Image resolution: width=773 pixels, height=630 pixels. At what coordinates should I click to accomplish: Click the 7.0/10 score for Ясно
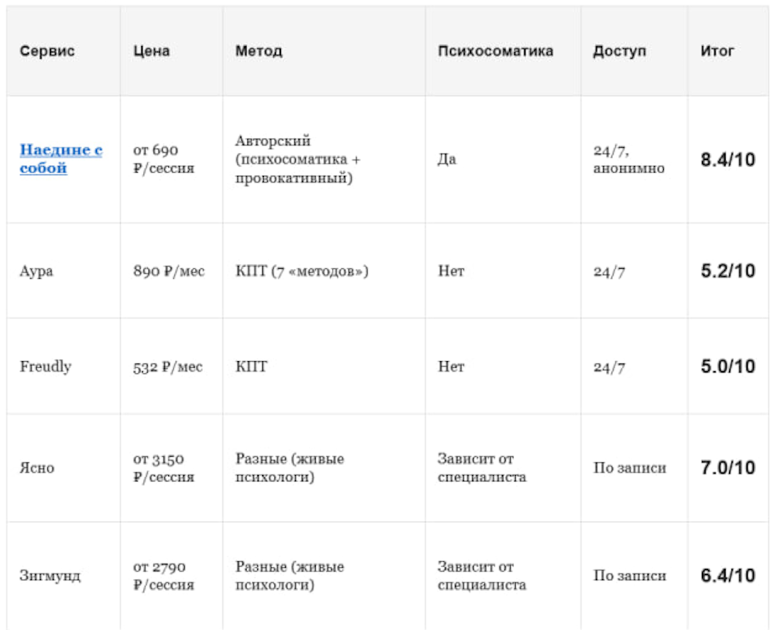pos(728,467)
